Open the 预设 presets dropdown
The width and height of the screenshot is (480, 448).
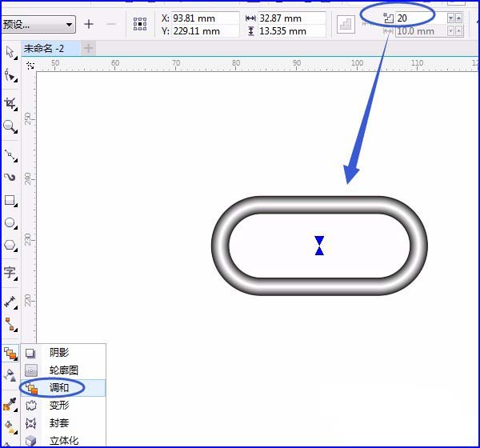tap(38, 24)
